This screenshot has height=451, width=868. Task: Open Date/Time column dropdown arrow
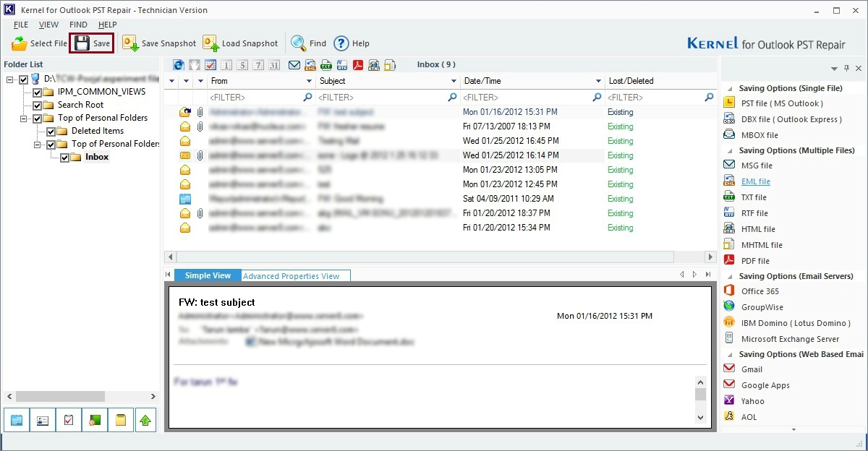click(599, 82)
